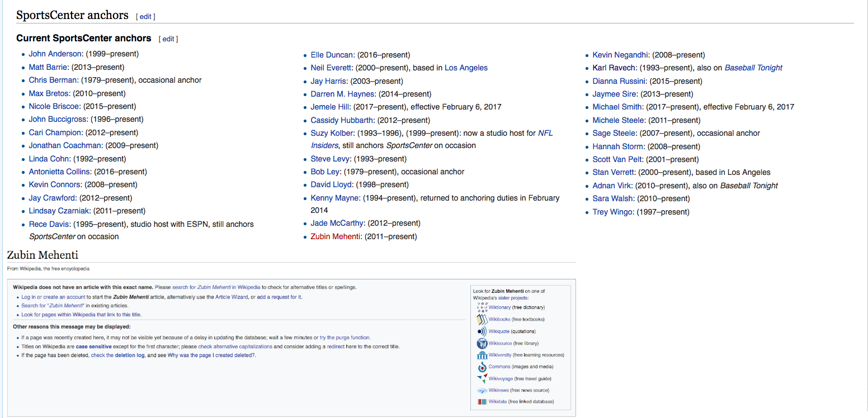Image resolution: width=868 pixels, height=418 pixels.
Task: Click the red Zubin Mehenti link
Action: click(336, 236)
